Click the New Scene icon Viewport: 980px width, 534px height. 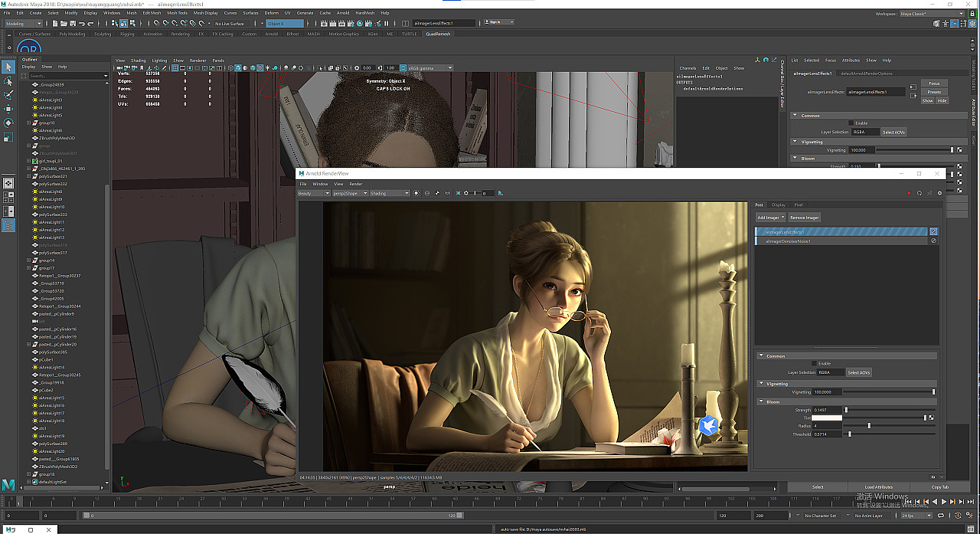click(x=54, y=24)
